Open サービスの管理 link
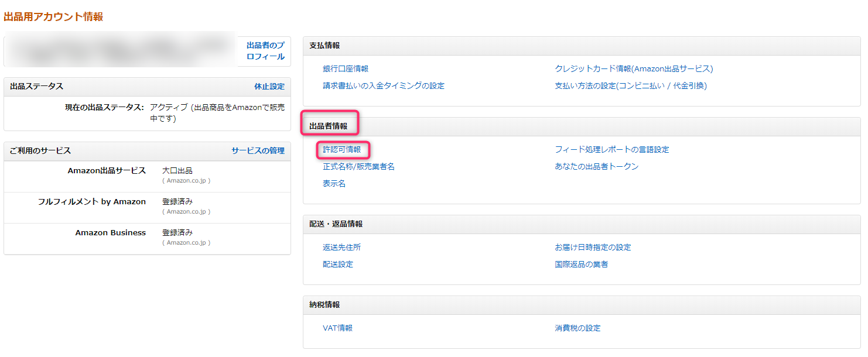This screenshot has width=868, height=357. click(258, 151)
